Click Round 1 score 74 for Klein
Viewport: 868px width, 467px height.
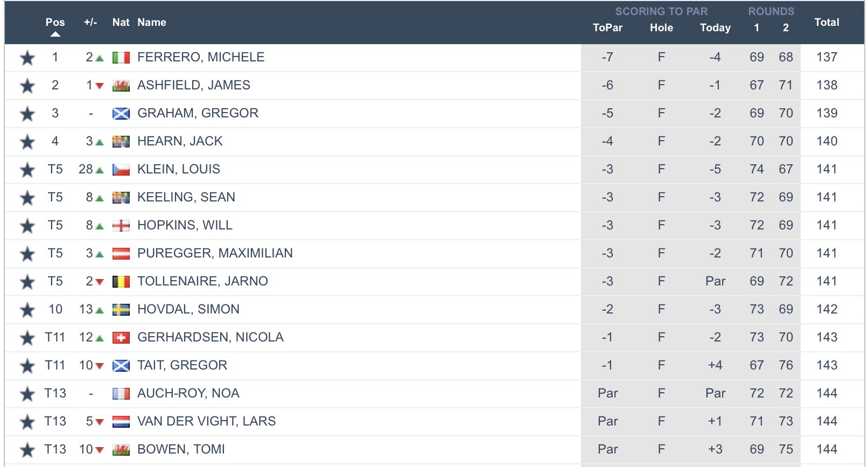coord(757,169)
